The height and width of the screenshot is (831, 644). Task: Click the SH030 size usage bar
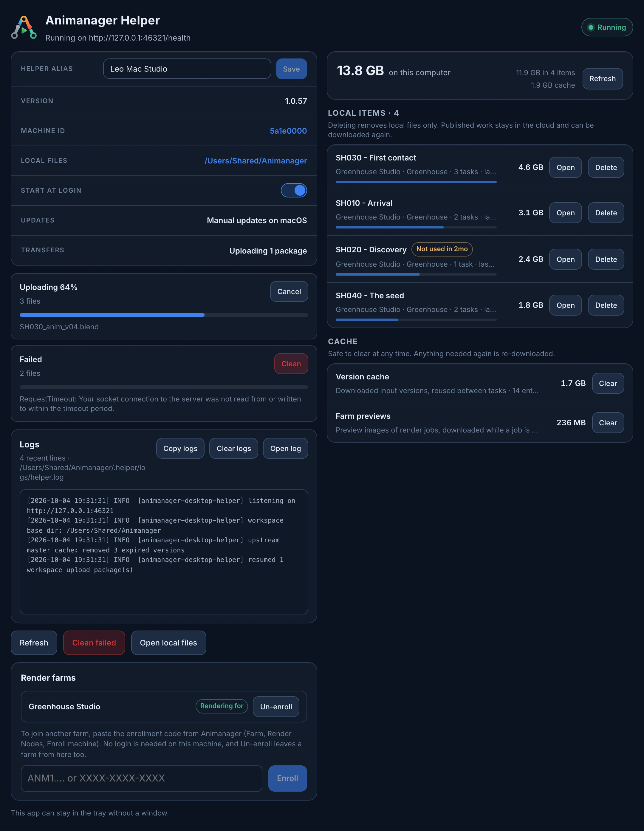416,182
